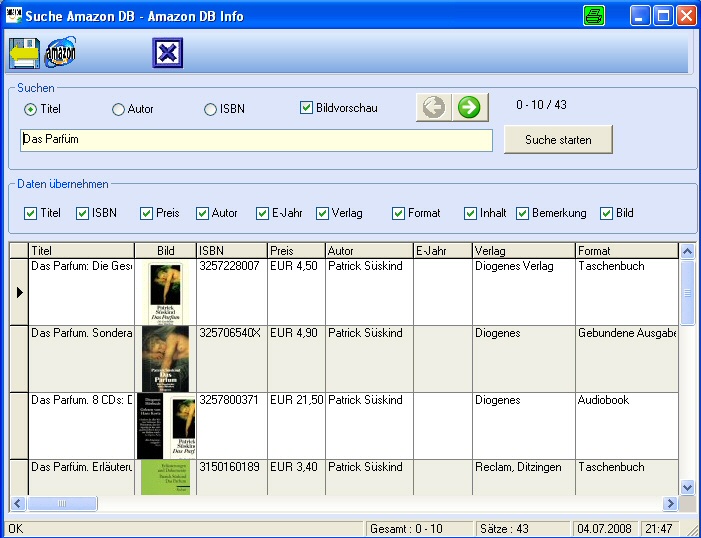Click the Verlag column header
This screenshot has height=538, width=701.
(523, 250)
